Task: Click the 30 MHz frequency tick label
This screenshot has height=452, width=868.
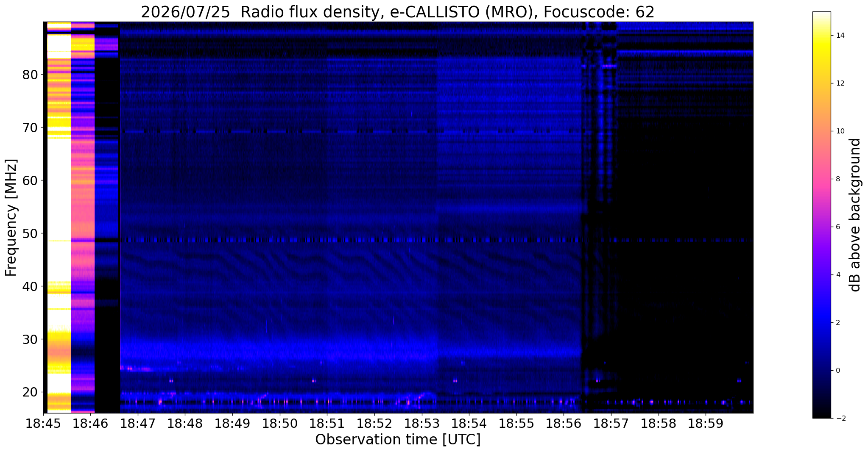Action: click(30, 339)
